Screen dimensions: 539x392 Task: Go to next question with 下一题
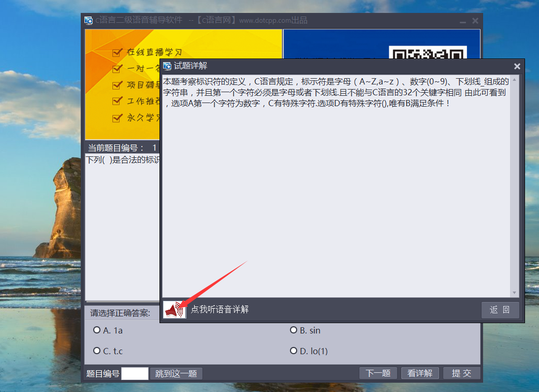378,373
